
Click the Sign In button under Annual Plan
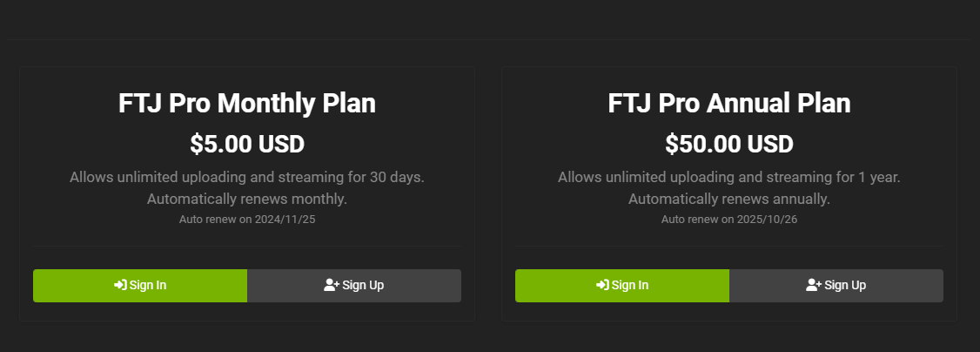pos(622,286)
